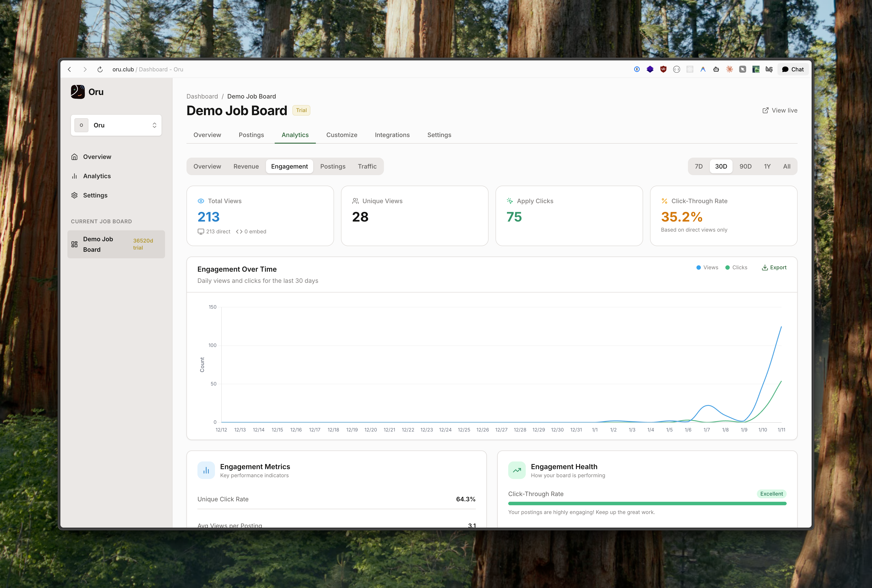Open the Oru workspace switcher dropdown

tap(116, 125)
